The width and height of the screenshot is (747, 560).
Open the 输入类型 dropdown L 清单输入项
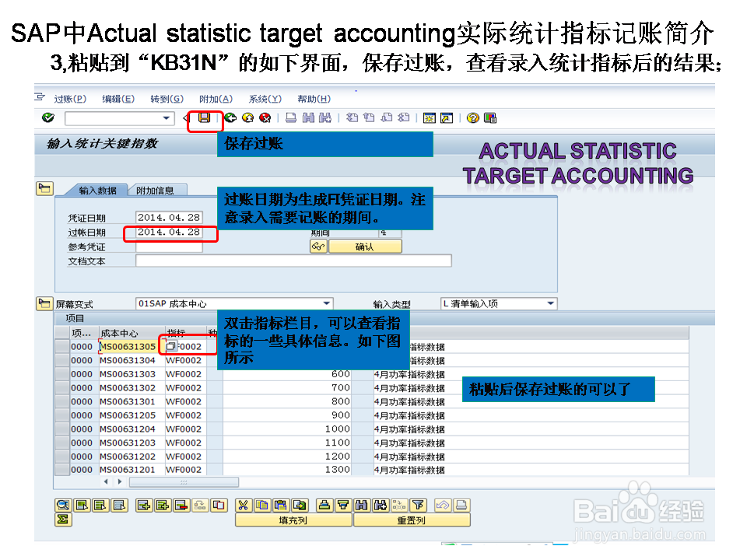(x=498, y=303)
